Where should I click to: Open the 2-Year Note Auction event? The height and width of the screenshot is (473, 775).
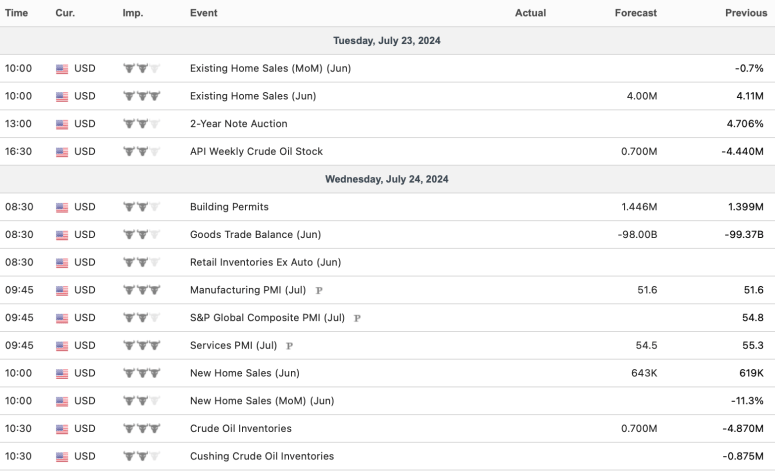239,124
